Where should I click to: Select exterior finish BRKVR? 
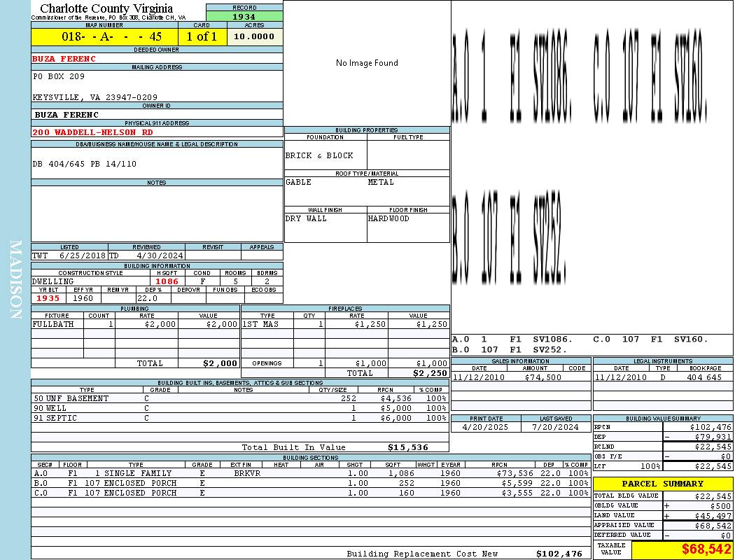(x=247, y=474)
